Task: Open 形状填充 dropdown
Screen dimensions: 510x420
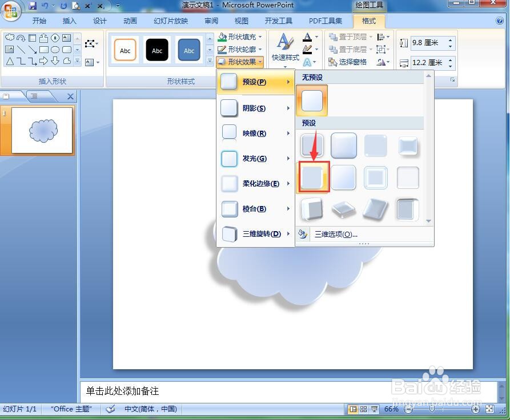Action: tap(240, 37)
